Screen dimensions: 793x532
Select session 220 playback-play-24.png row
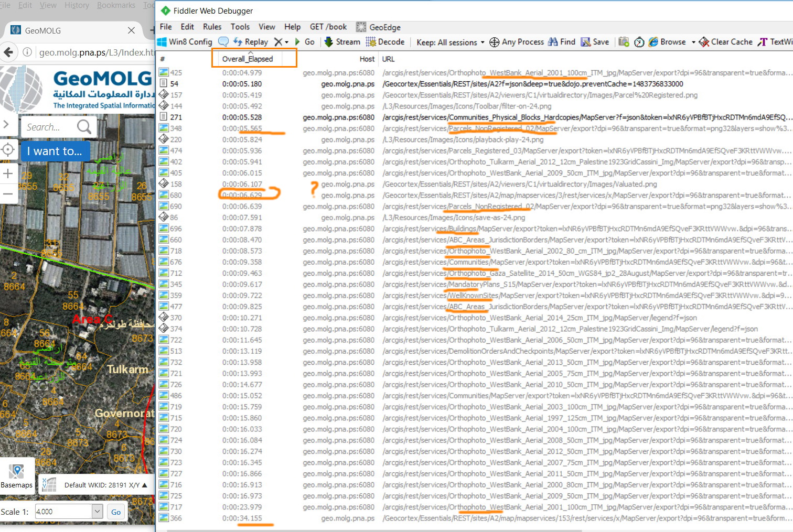click(475, 140)
